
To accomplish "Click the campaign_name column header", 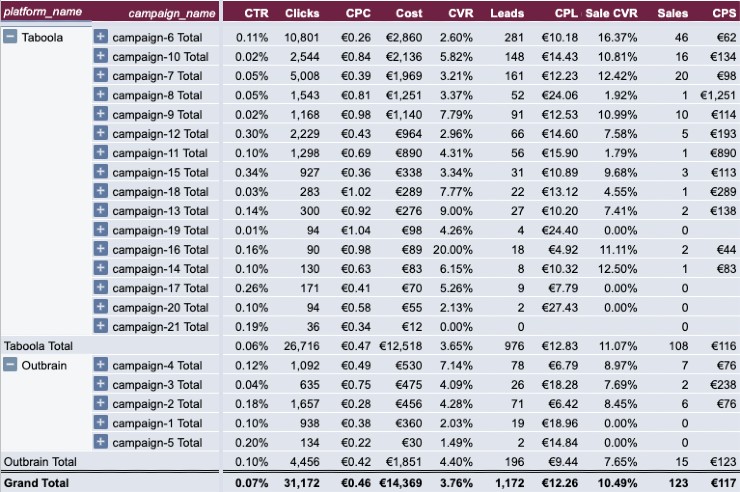I will [x=172, y=14].
